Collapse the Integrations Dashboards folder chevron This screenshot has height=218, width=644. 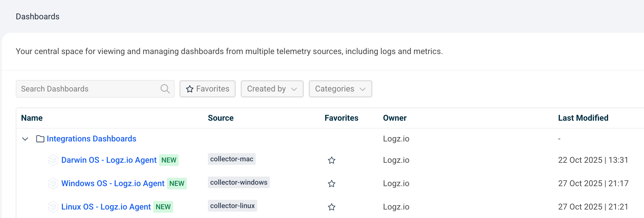(25, 139)
